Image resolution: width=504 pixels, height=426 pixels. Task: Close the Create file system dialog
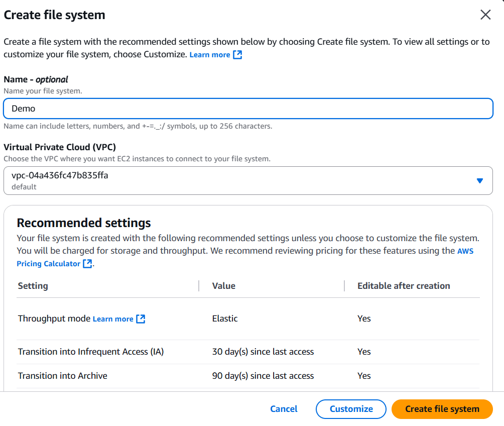pyautogui.click(x=485, y=15)
